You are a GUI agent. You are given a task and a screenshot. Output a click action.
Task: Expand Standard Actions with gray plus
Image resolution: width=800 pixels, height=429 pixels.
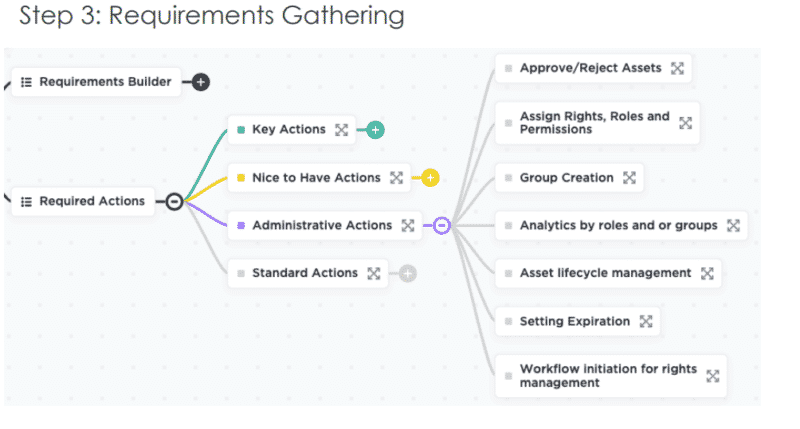(407, 272)
